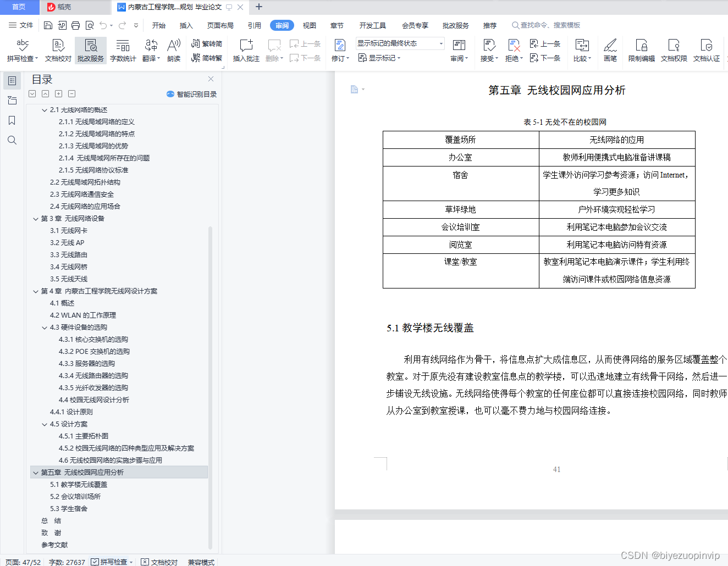This screenshot has width=728, height=566.
Task: Open the compare documents (比较) tool
Action: point(582,51)
